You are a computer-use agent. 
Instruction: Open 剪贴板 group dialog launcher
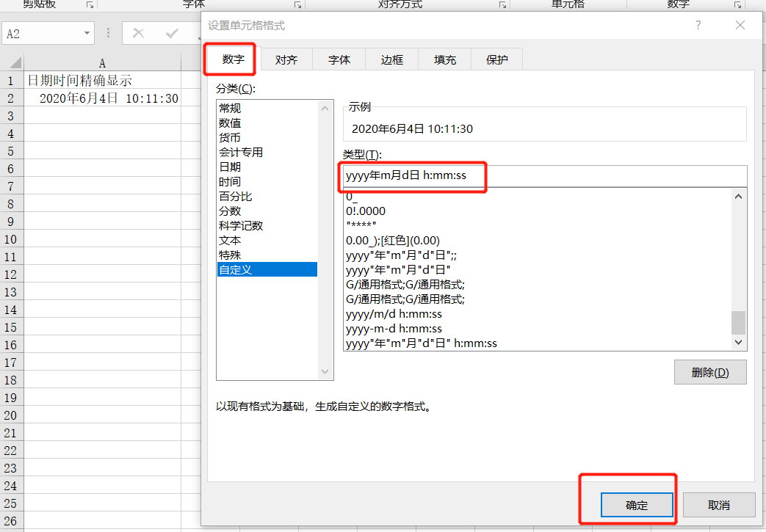(90, 4)
